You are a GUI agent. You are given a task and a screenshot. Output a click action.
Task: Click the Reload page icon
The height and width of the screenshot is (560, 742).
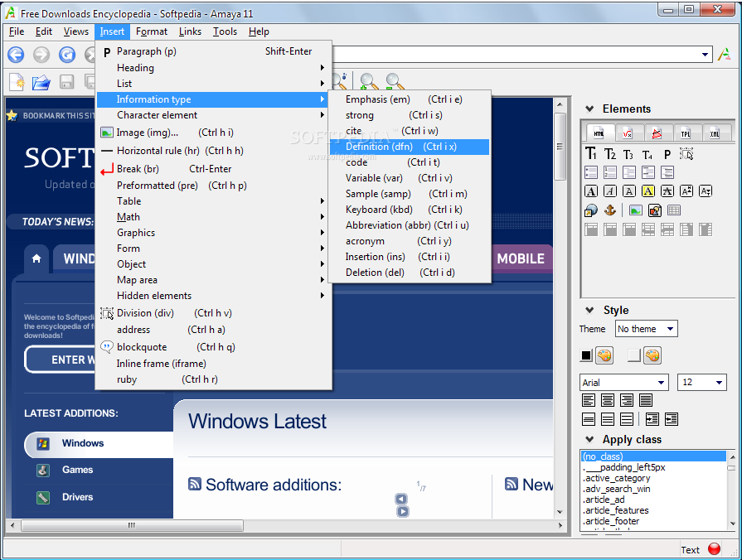click(x=66, y=55)
